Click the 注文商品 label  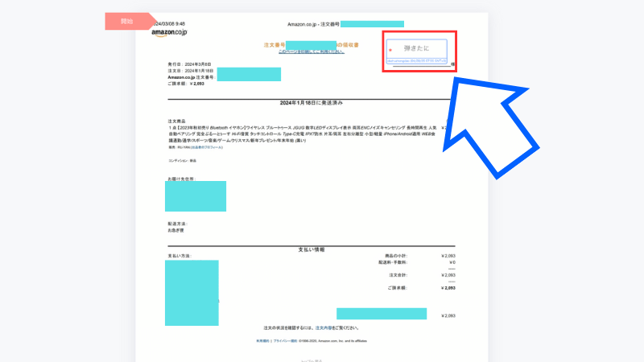coord(176,121)
